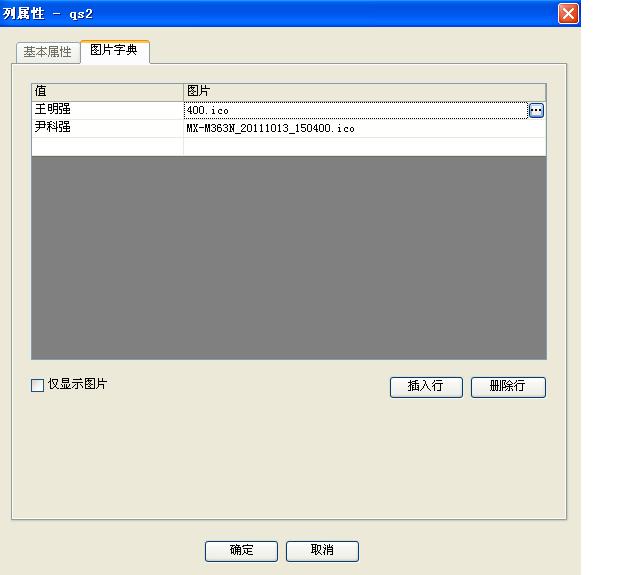640x575 pixels.
Task: Click the empty picture cell in the third row
Action: [x=364, y=147]
